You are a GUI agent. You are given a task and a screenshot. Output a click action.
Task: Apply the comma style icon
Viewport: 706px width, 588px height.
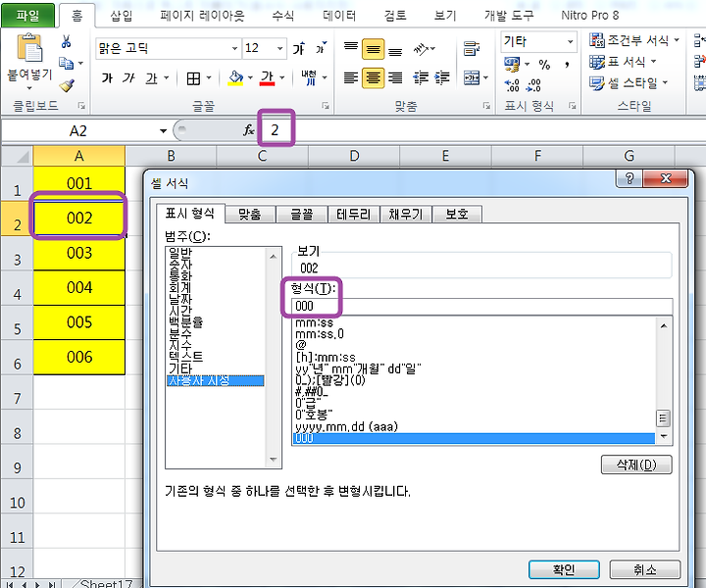point(567,65)
